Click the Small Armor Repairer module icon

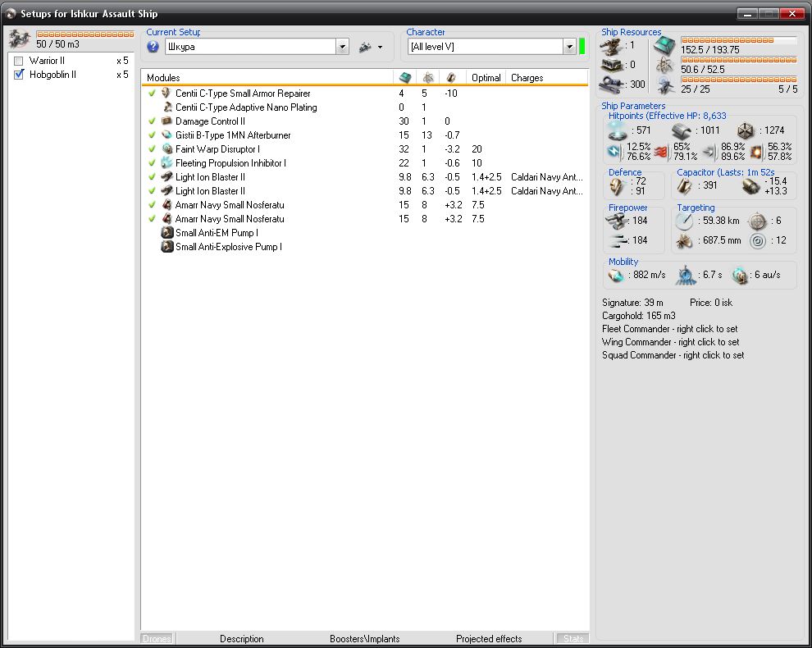point(167,94)
